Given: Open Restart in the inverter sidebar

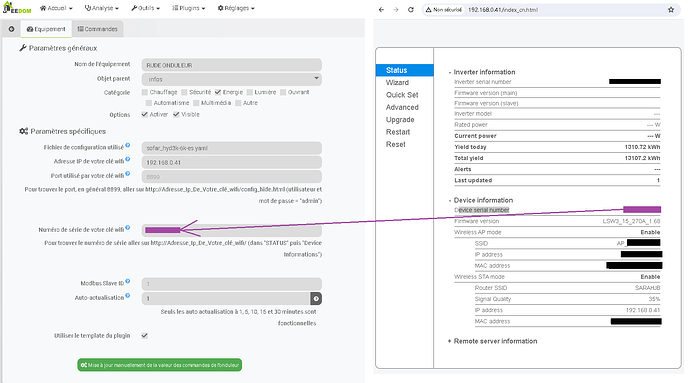Looking at the screenshot, I should click(398, 132).
